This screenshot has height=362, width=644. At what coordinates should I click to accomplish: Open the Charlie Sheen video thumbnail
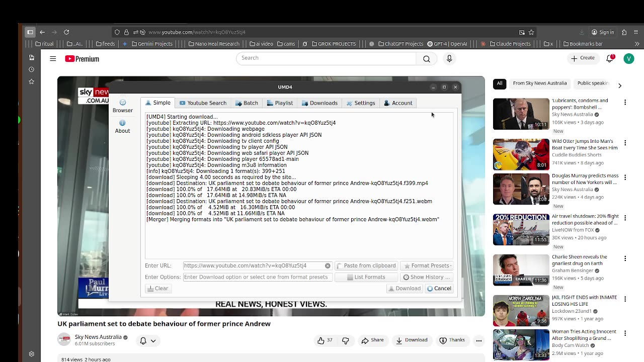(x=521, y=270)
